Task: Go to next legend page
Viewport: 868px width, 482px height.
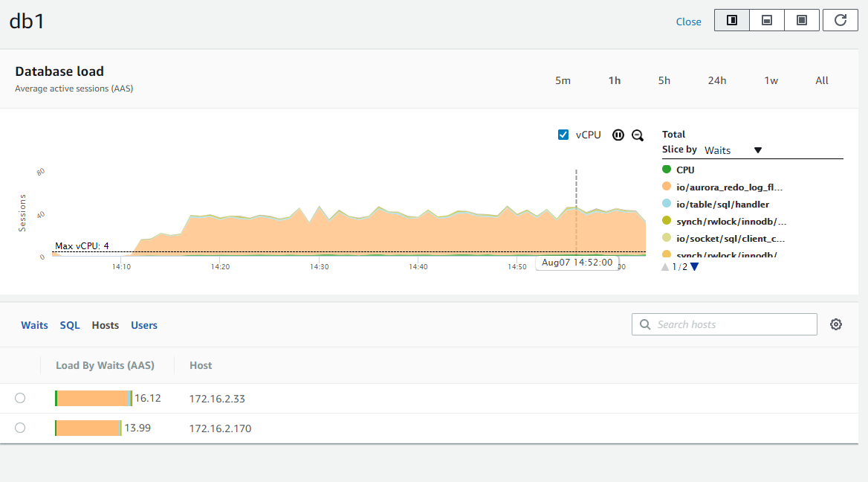Action: (695, 267)
